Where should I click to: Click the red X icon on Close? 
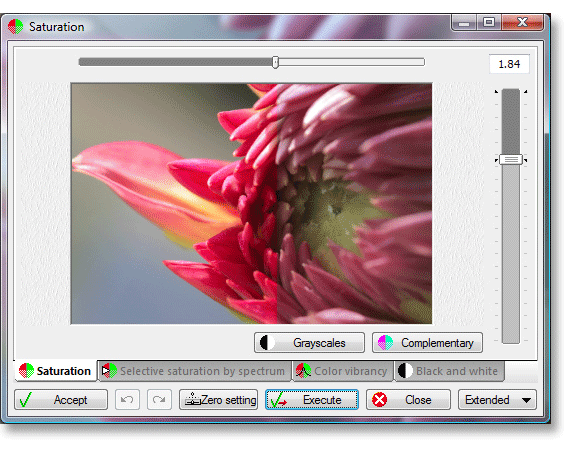click(x=380, y=400)
